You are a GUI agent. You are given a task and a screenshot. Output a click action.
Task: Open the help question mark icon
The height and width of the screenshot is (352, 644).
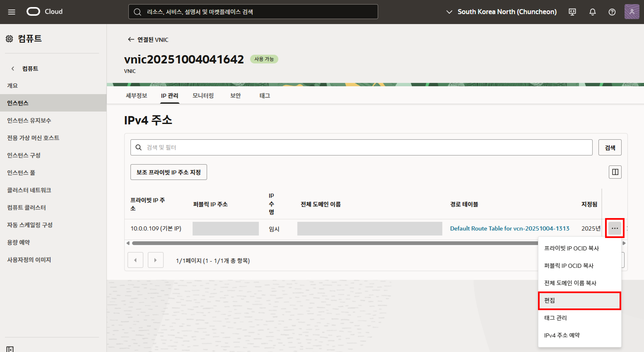tap(612, 12)
